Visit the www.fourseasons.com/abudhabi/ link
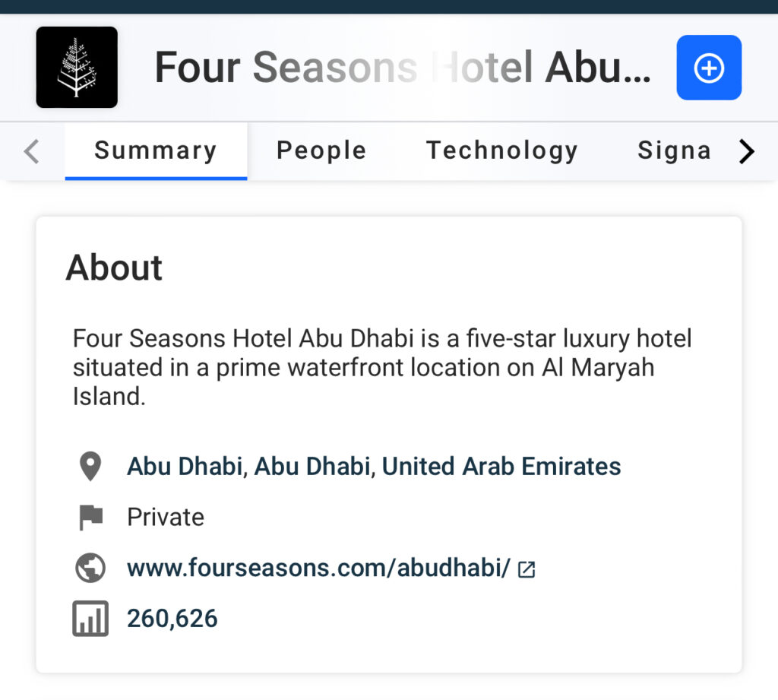This screenshot has width=778, height=700. pyautogui.click(x=318, y=568)
